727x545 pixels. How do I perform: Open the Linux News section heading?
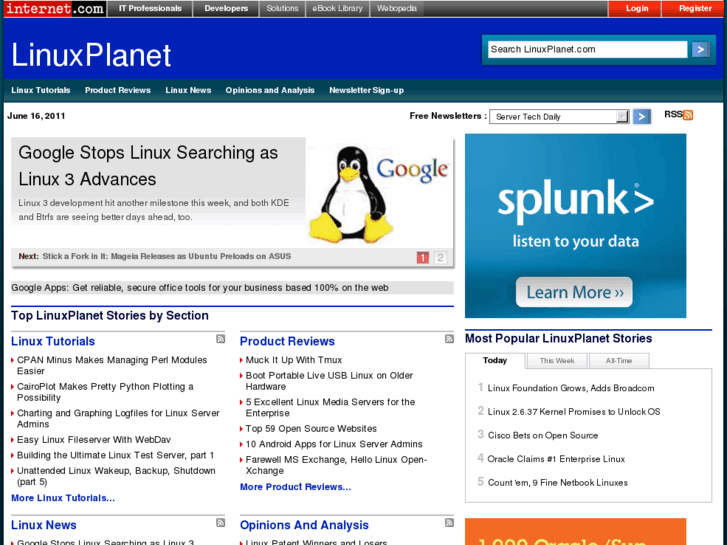pos(44,525)
